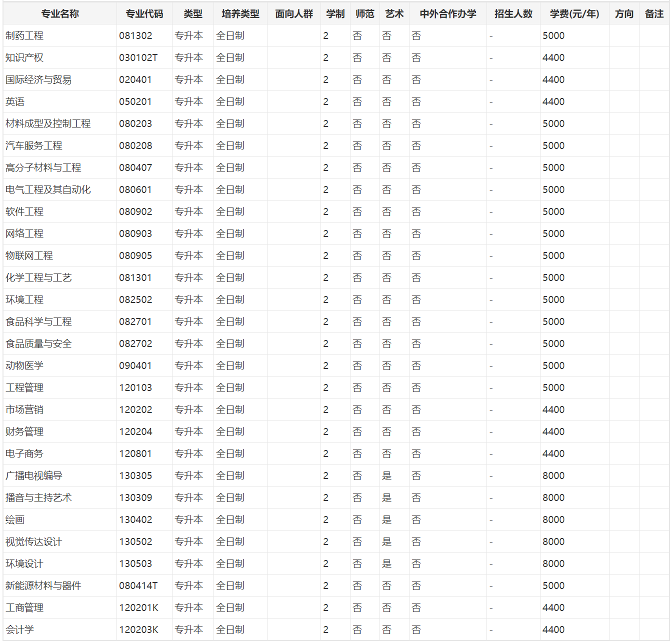This screenshot has width=672, height=644.
Task: Click major code 130305
Action: pos(135,476)
